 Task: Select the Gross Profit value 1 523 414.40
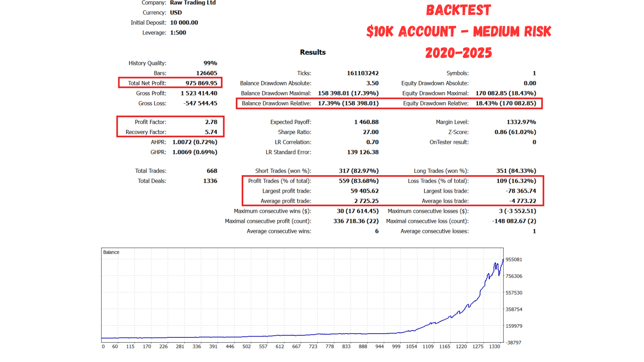(199, 93)
